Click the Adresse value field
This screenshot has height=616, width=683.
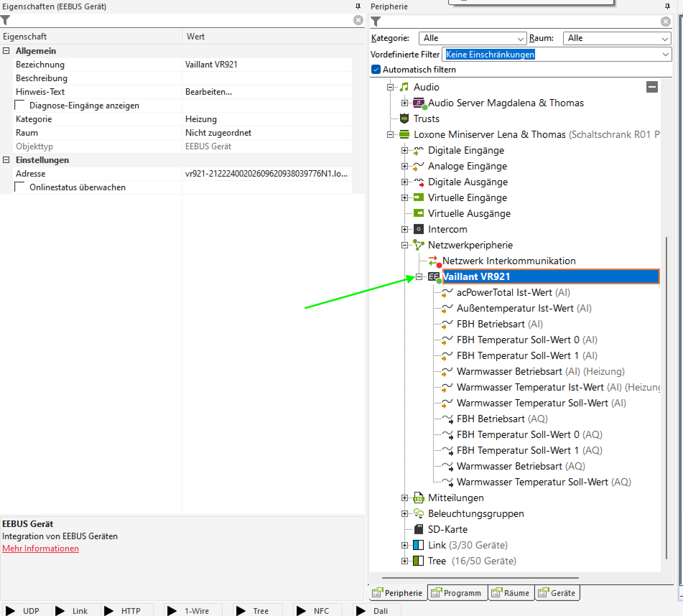[267, 174]
